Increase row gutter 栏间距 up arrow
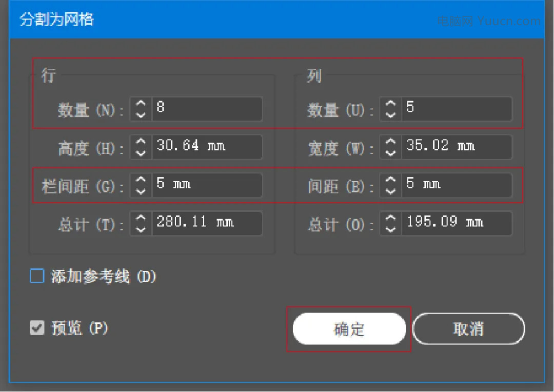 click(141, 180)
